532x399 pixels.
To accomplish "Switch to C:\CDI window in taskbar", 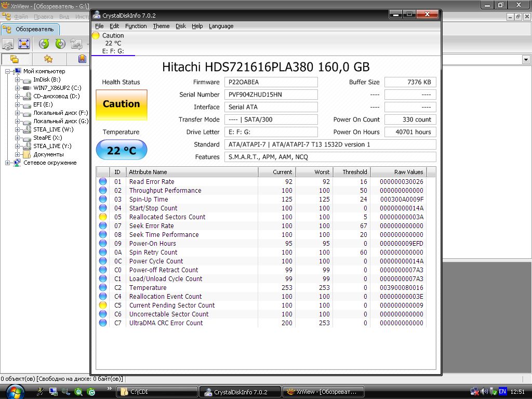I will pyautogui.click(x=157, y=392).
